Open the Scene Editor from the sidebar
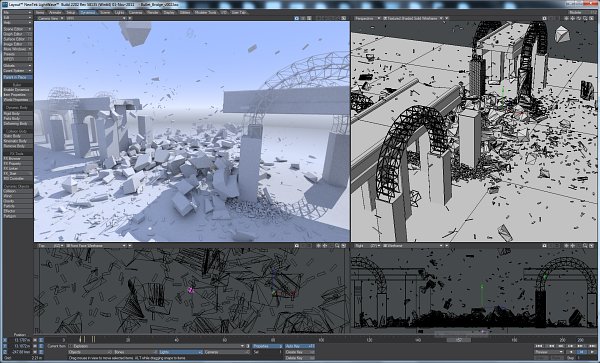The image size is (600, 363). point(17,29)
